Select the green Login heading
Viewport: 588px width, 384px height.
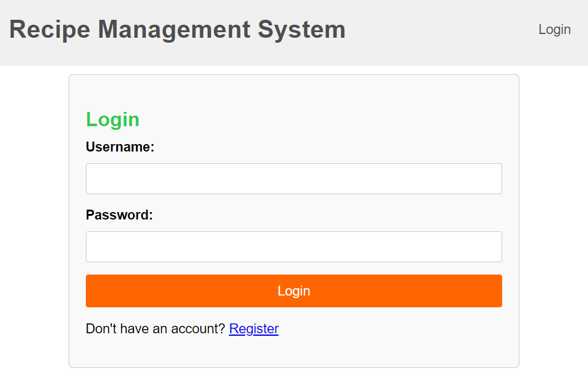112,120
